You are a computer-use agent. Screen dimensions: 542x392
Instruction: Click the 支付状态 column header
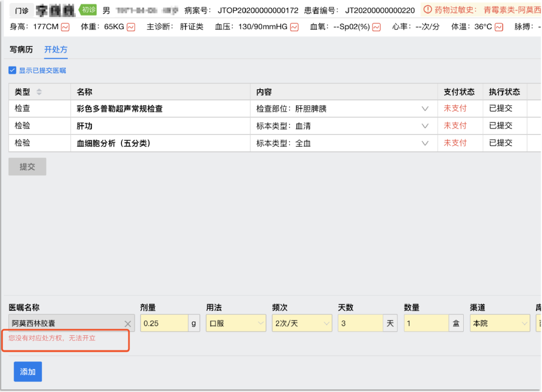click(x=459, y=92)
